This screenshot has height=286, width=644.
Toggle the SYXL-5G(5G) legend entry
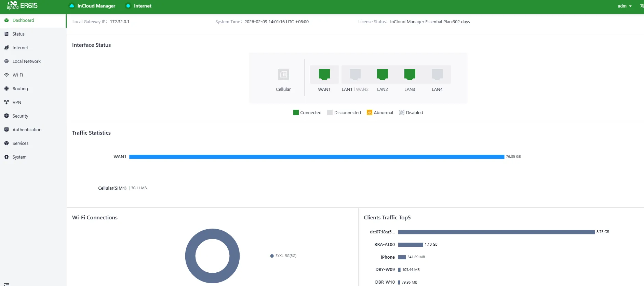point(283,256)
